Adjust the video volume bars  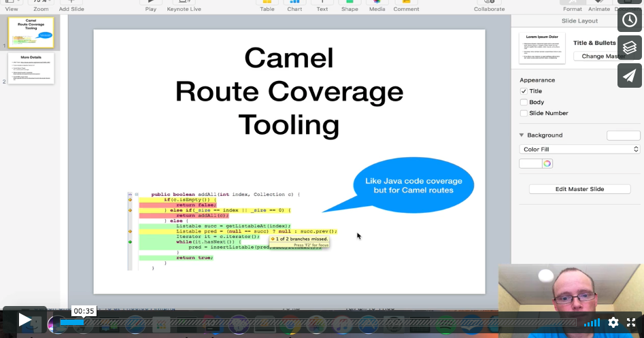(x=592, y=323)
